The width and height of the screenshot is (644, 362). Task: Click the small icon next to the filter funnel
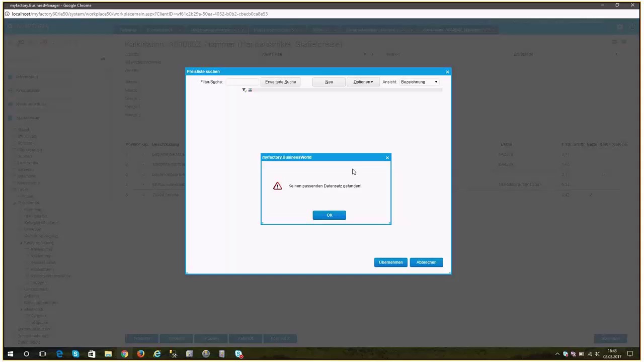(250, 90)
